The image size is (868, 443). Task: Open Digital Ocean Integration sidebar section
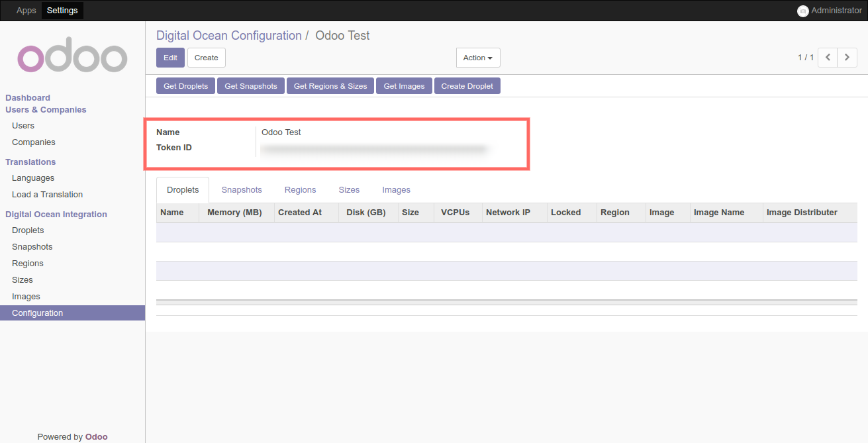coord(56,215)
